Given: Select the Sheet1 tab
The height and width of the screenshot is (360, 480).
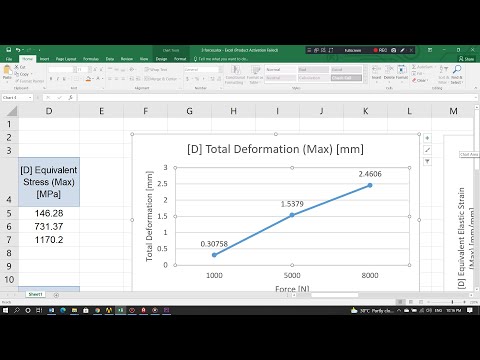Looking at the screenshot, I should (x=35, y=294).
